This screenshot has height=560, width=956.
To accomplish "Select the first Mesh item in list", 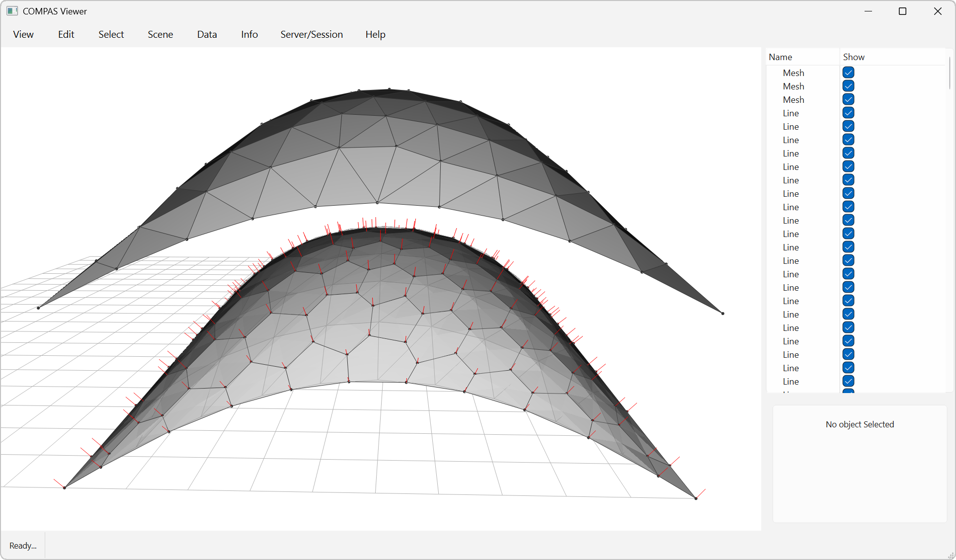I will pos(793,73).
